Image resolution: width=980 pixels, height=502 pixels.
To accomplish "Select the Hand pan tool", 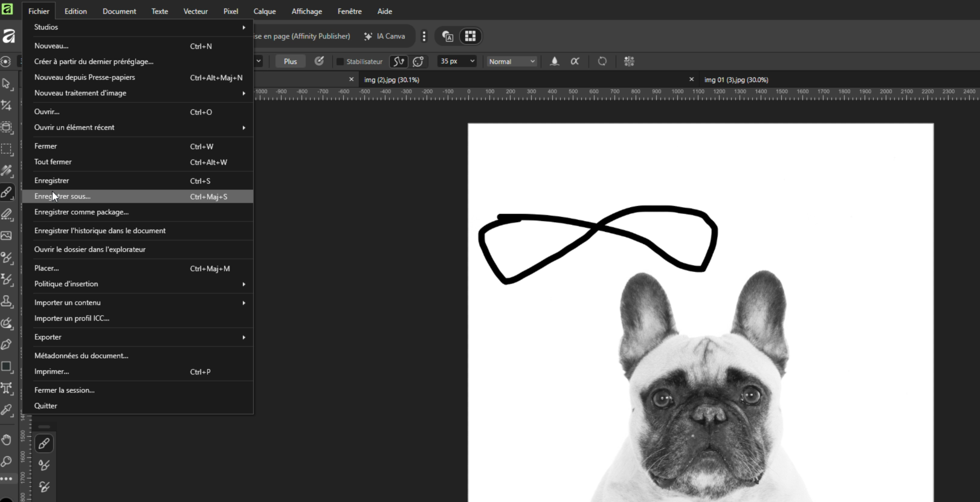I will click(x=7, y=439).
